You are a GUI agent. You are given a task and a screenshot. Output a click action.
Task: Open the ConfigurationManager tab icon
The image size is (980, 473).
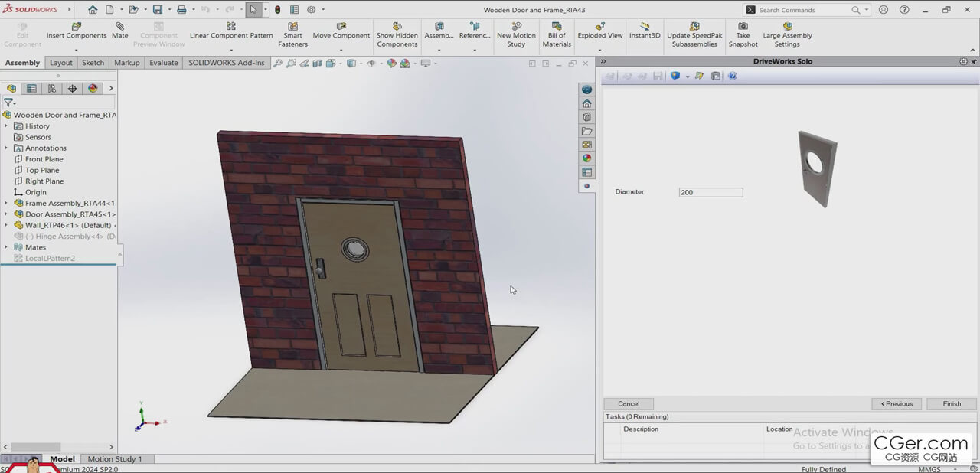tap(52, 89)
